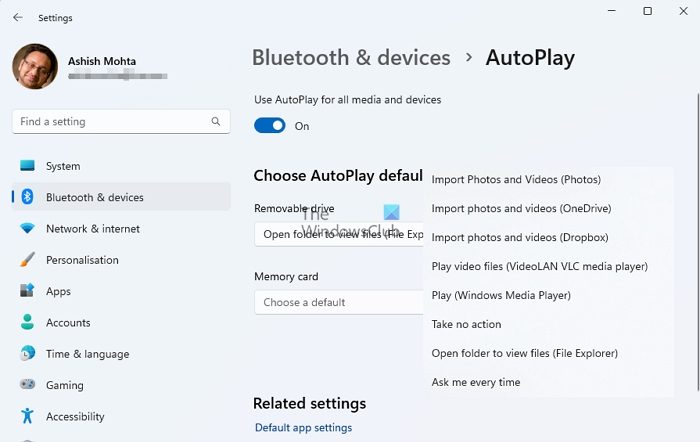The image size is (700, 442).
Task: Go back using the arrow icon
Action: click(18, 18)
